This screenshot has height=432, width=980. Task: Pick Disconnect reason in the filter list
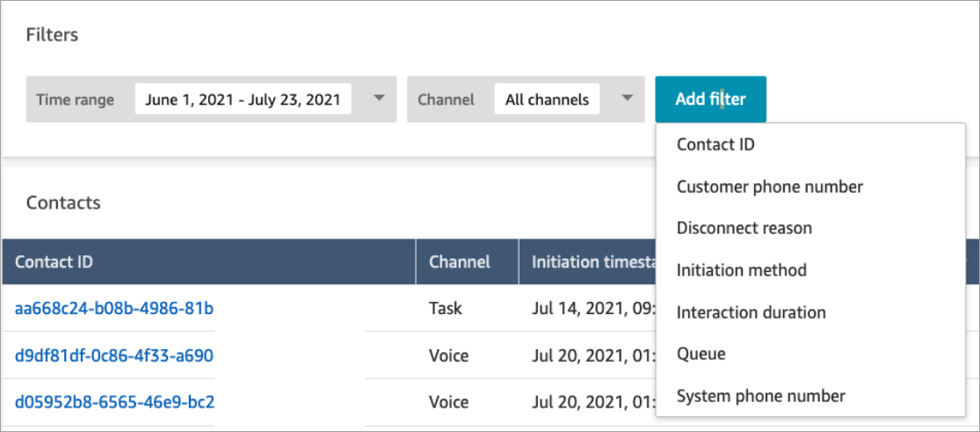[x=744, y=228]
